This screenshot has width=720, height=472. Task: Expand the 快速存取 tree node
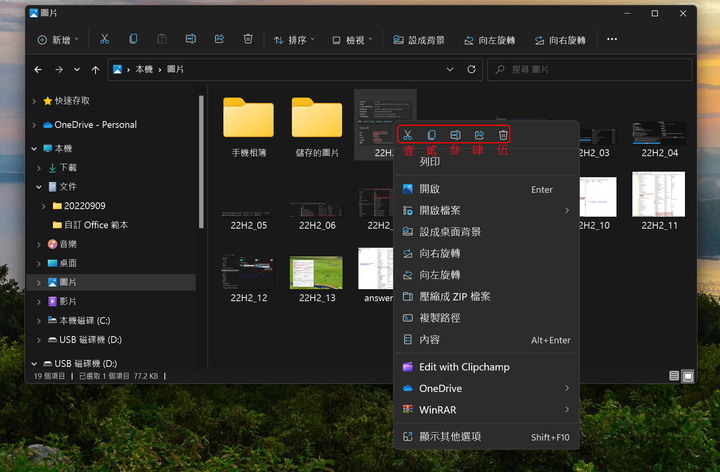tap(34, 101)
